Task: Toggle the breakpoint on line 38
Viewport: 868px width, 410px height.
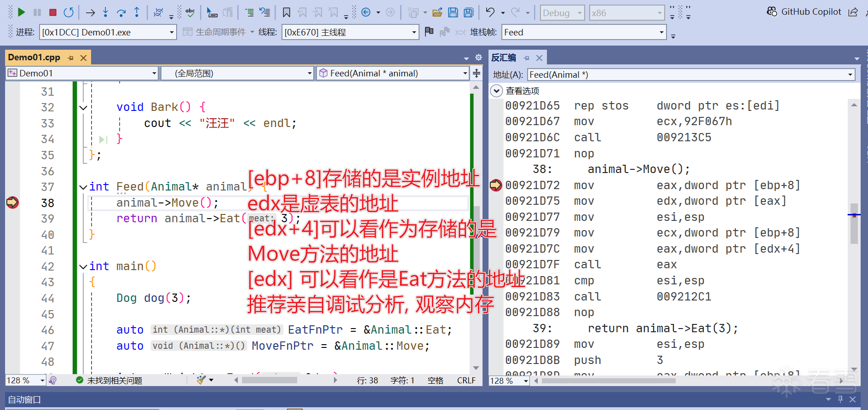Action: [x=12, y=202]
